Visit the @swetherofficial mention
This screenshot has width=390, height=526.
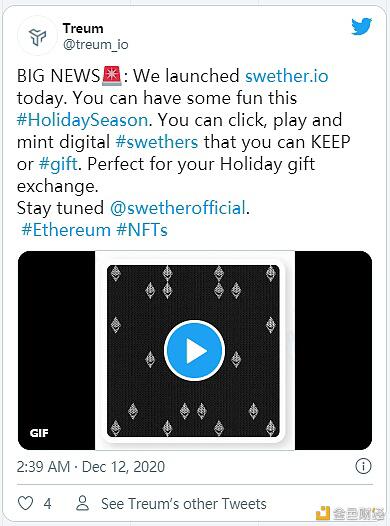tap(178, 208)
